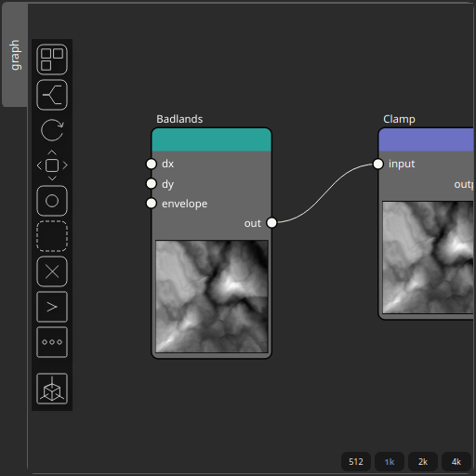Screen dimensions: 476x476
Task: Click the dashed rounded-rectangle toolbar icon
Action: 52,236
